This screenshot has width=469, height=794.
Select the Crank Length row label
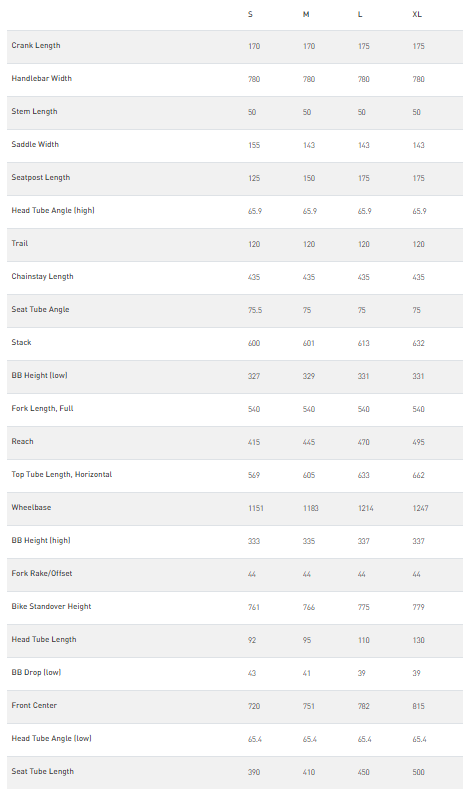pos(36,45)
